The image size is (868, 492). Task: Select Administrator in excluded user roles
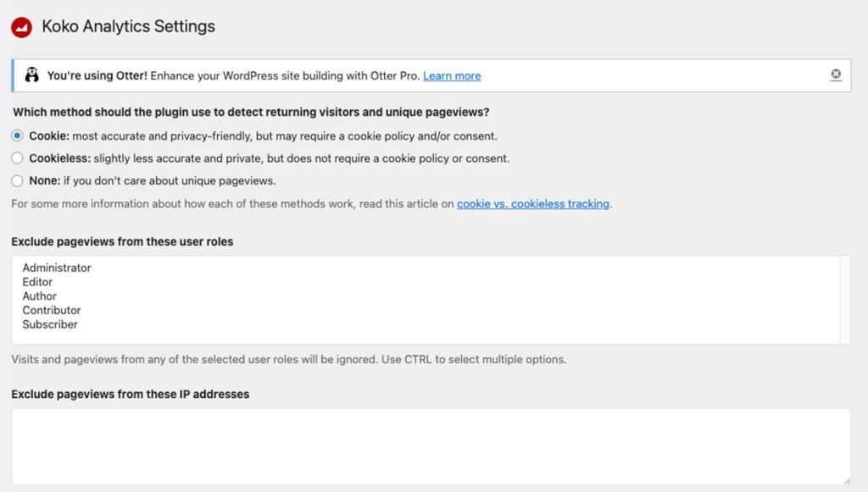(x=57, y=268)
